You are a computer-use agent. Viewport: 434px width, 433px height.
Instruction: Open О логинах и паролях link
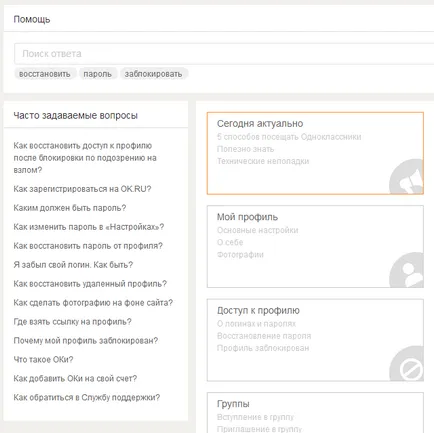pos(256,324)
